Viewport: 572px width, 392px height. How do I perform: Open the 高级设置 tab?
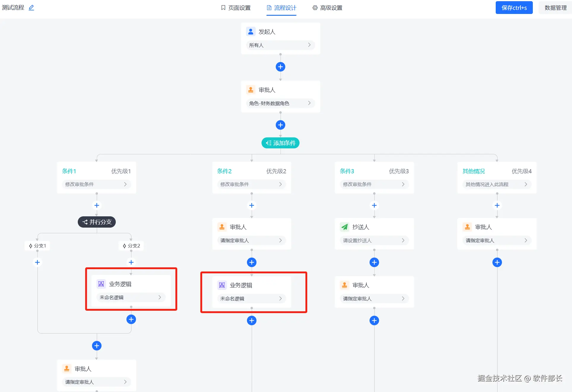pos(327,8)
